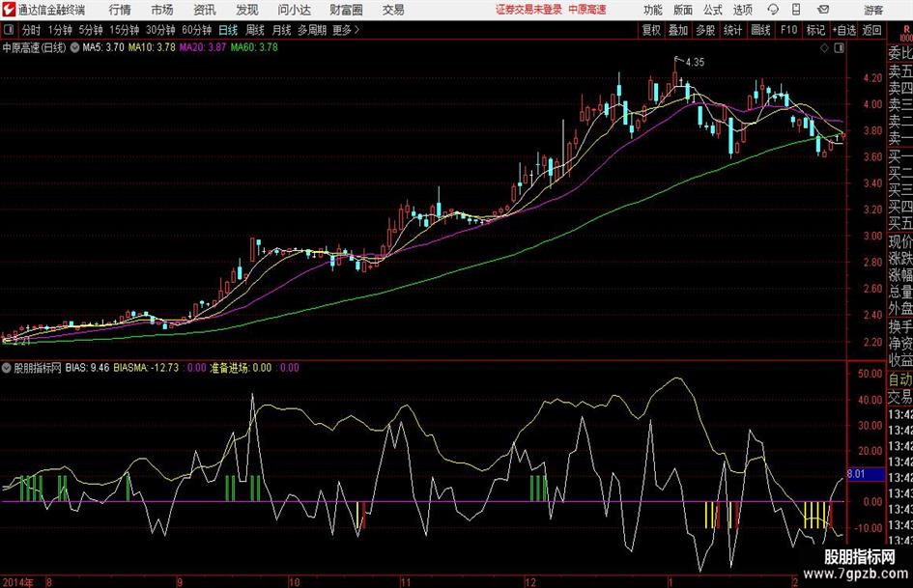Image resolution: width=913 pixels, height=588 pixels.
Task: Click the 多股 toolbar button
Action: coord(705,30)
